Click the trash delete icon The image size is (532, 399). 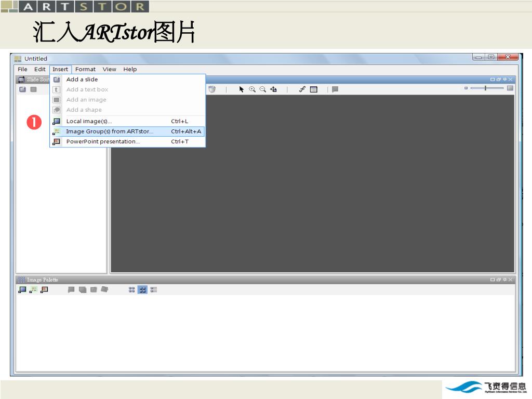(212, 89)
